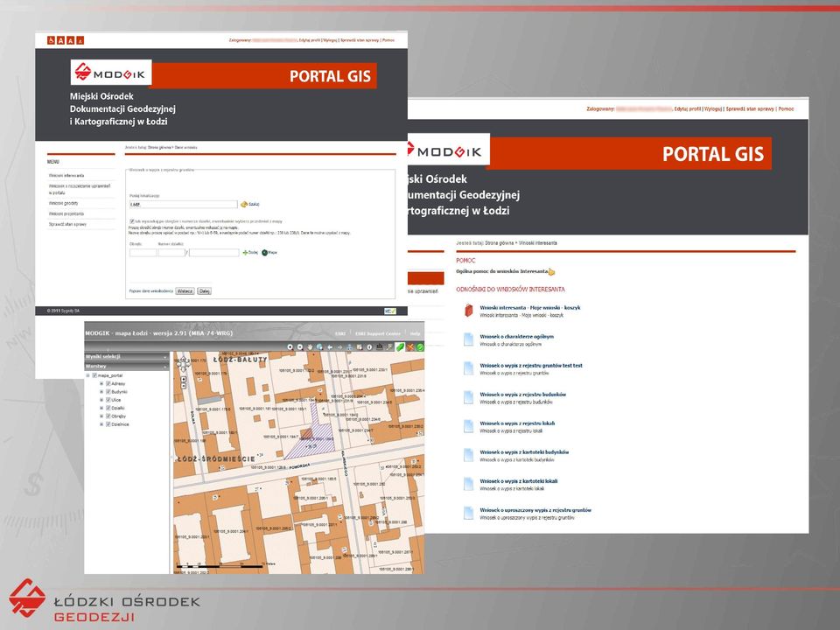Expand the Ulice layer node
Viewport: 840px width, 630px height.
point(101,400)
